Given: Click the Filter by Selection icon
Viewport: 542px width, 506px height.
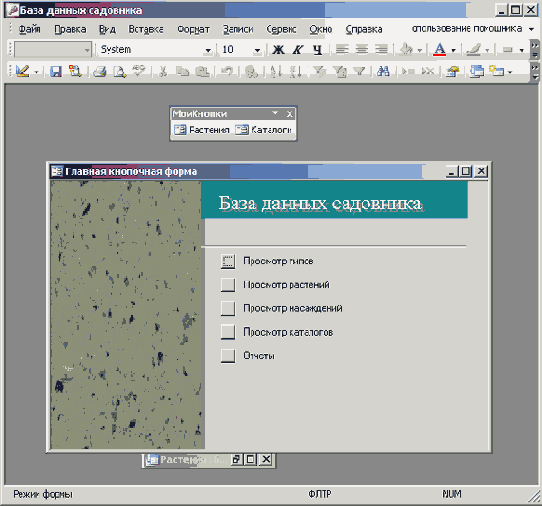Looking at the screenshot, I should 319,71.
